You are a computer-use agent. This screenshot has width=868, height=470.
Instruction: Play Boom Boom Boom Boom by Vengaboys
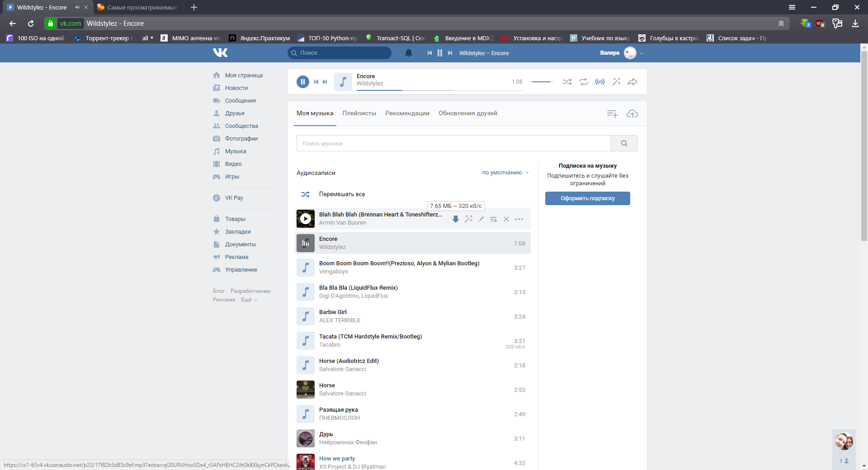(x=306, y=268)
